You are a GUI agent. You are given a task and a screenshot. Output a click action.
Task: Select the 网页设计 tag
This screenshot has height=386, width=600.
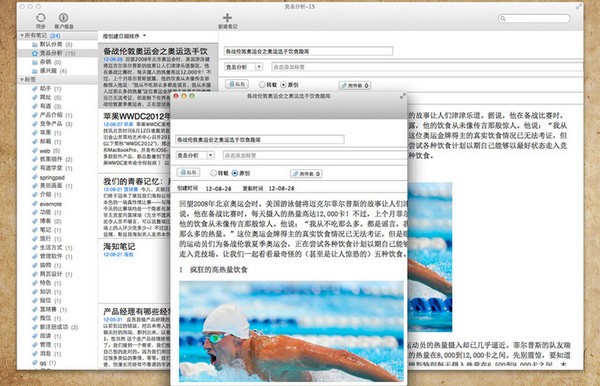(52, 274)
